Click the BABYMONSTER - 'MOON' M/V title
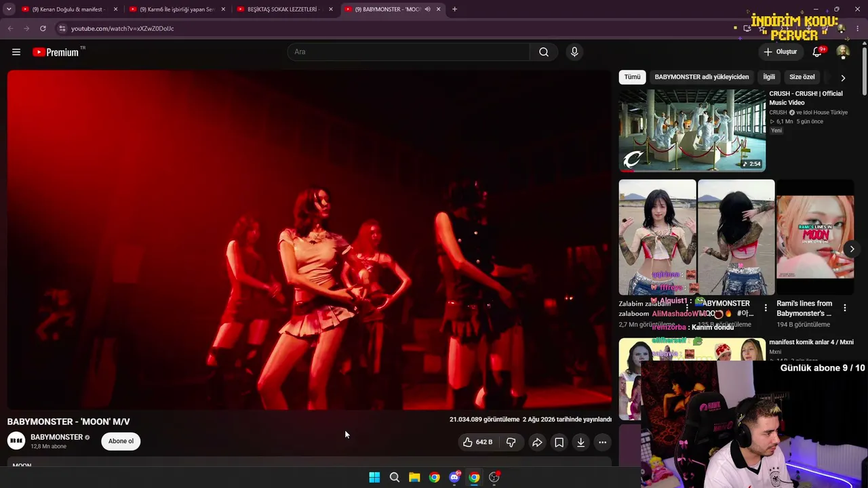The width and height of the screenshot is (868, 488). [68, 422]
